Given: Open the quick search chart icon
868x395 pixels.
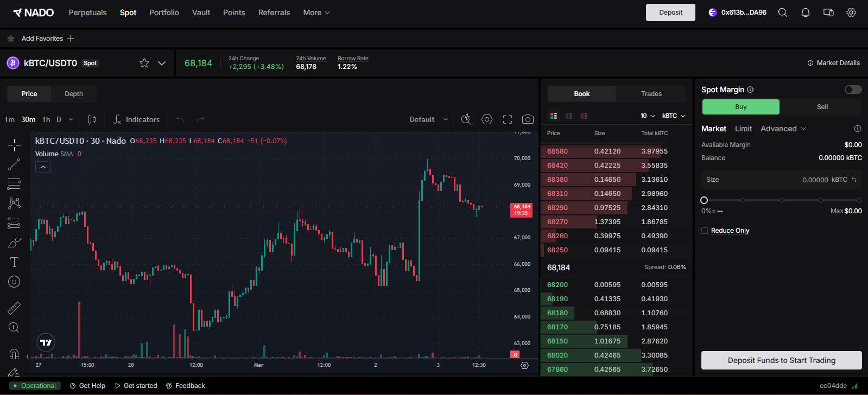Looking at the screenshot, I should coord(466,119).
